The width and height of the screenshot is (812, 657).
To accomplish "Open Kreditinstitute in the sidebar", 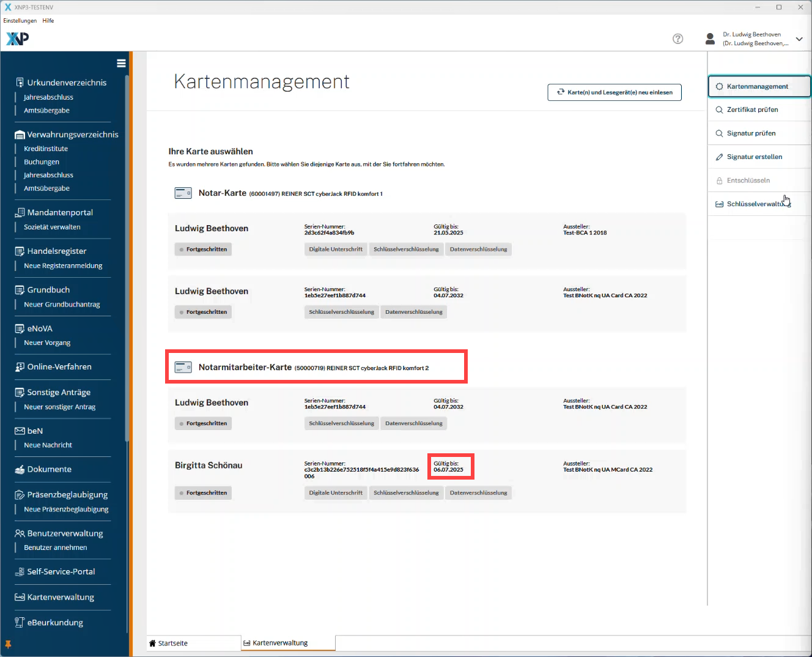I will (x=46, y=149).
